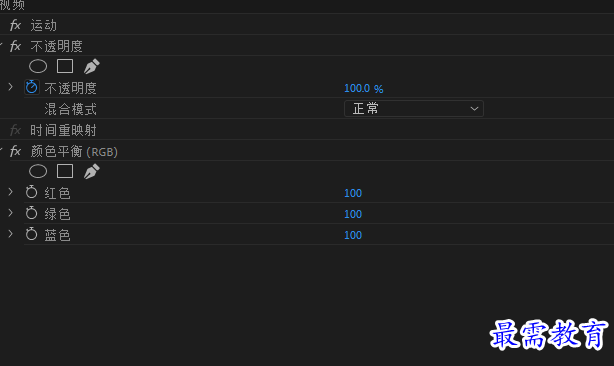Expand the 红色 property chevron

[11, 192]
